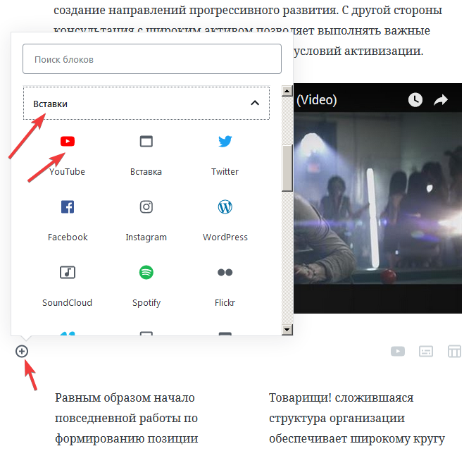The width and height of the screenshot is (476, 451).
Task: Choose the Flickr embed block
Action: pyautogui.click(x=225, y=285)
